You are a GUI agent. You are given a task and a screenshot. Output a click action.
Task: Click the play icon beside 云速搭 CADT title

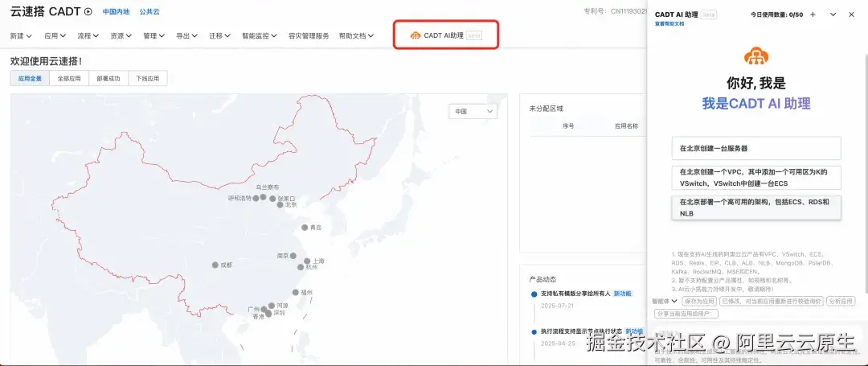coord(88,11)
